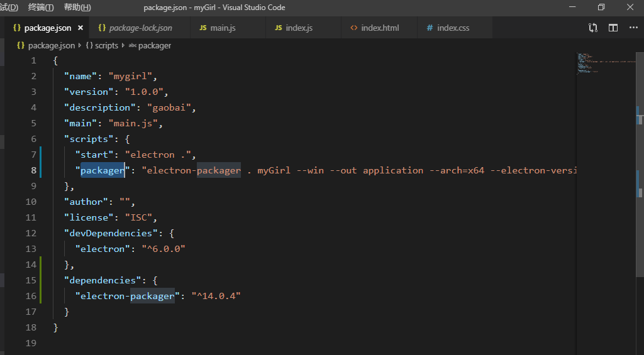Click the "main.js" value on line 5
The width and height of the screenshot is (644, 355).
click(x=133, y=123)
